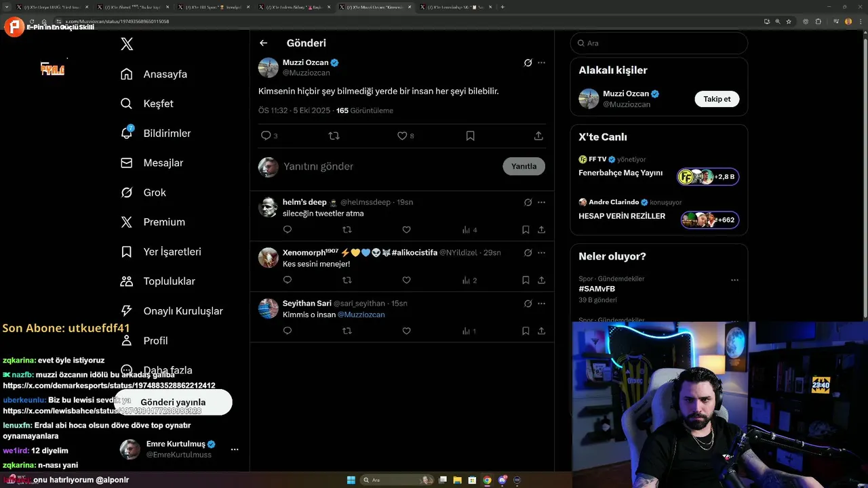
Task: Click the taskbar Ara search box
Action: click(x=398, y=480)
